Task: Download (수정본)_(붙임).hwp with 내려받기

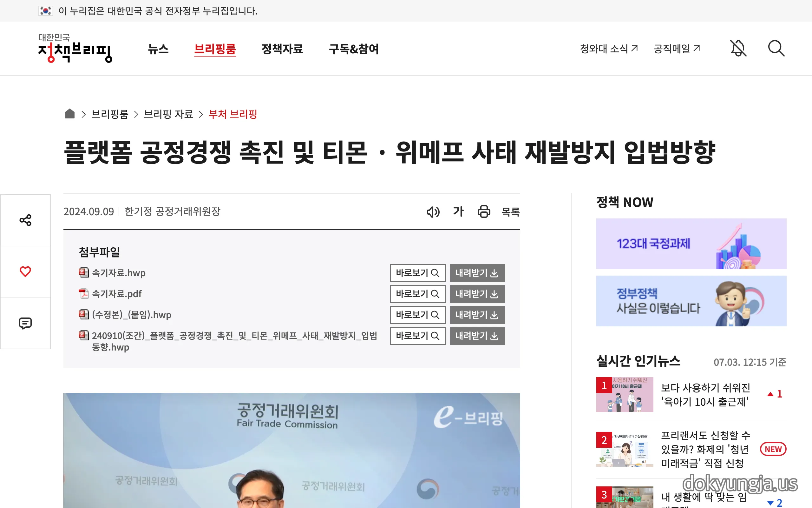Action: coord(477,315)
